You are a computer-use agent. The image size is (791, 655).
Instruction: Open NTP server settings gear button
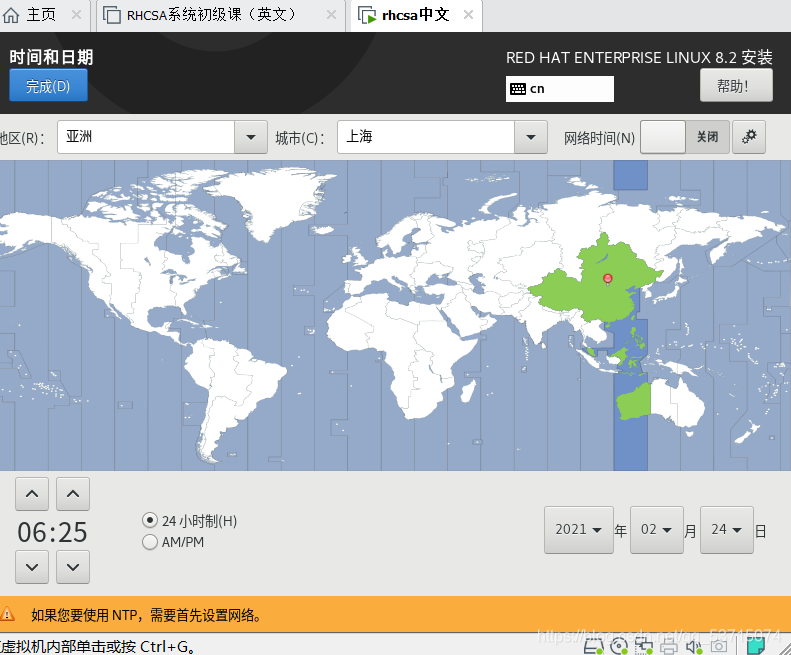749,137
